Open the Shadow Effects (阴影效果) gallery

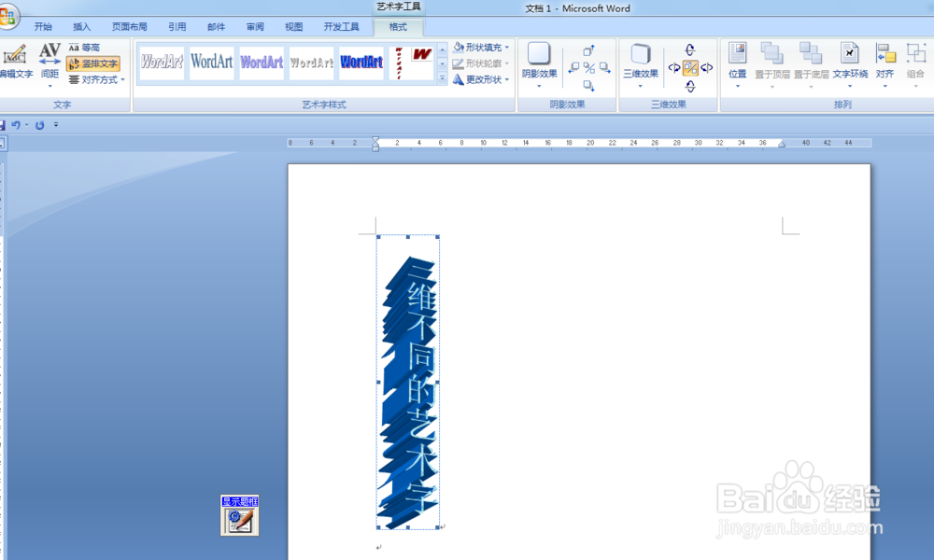coord(539,65)
